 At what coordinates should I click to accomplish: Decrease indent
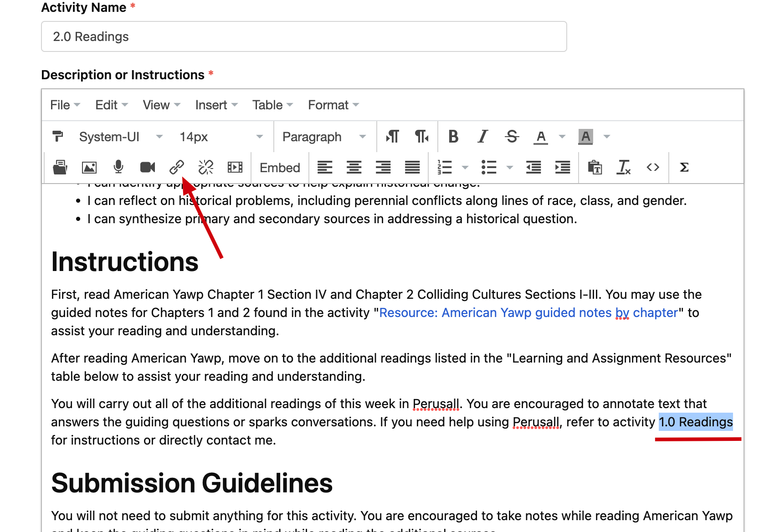[x=533, y=167]
